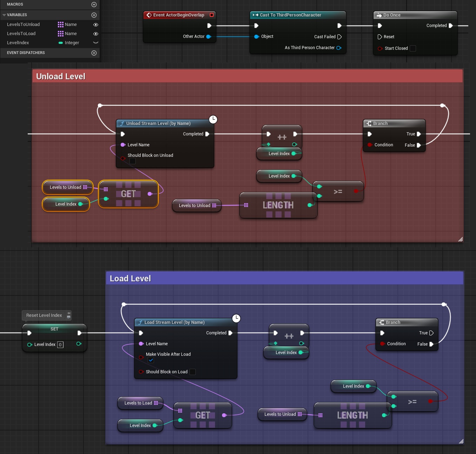This screenshot has width=476, height=454.
Task: Click the LevelIndex integer type color pill
Action: (x=61, y=43)
